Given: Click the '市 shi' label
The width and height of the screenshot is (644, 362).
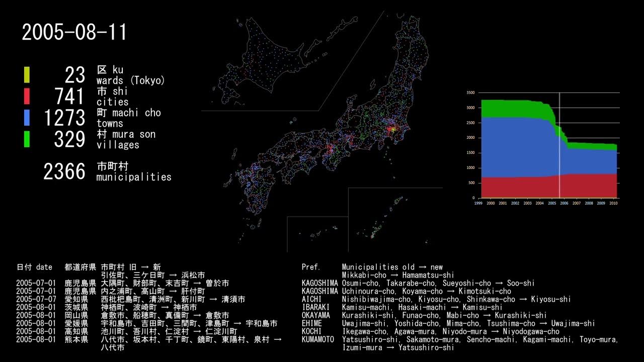Looking at the screenshot, I should [112, 92].
